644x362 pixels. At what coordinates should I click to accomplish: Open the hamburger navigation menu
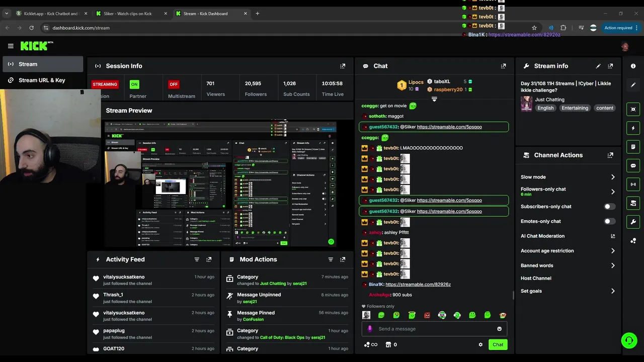pos(11,46)
